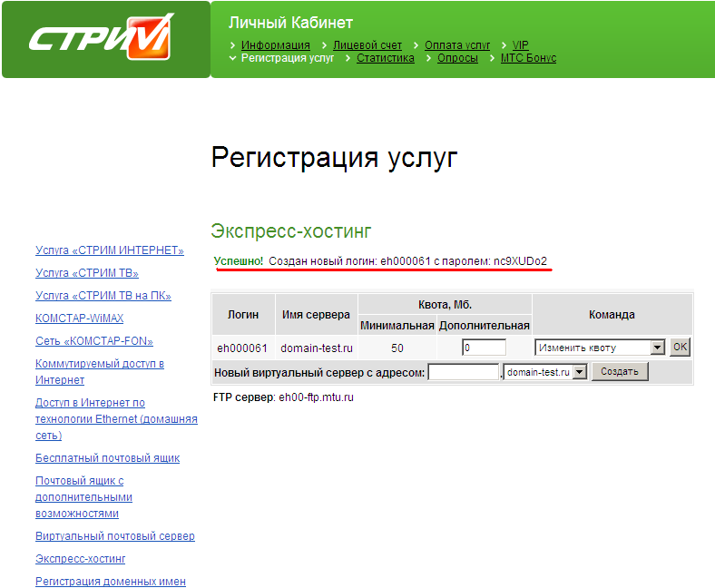The height and width of the screenshot is (588, 715).
Task: Open Коммутируемый доступ в Интернет link
Action: click(x=100, y=372)
